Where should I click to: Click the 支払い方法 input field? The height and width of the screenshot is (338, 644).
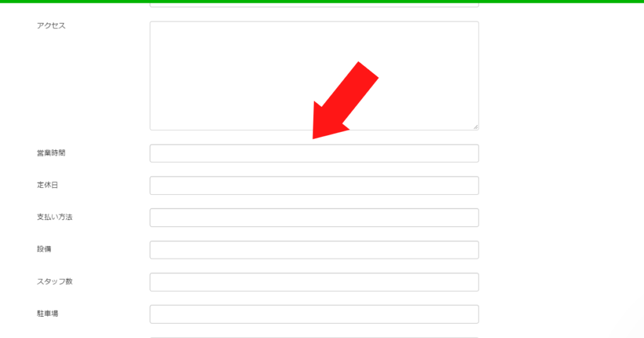coord(314,217)
